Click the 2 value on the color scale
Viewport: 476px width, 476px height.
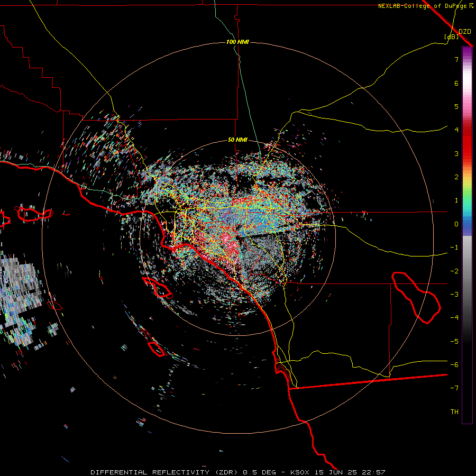pyautogui.click(x=456, y=177)
